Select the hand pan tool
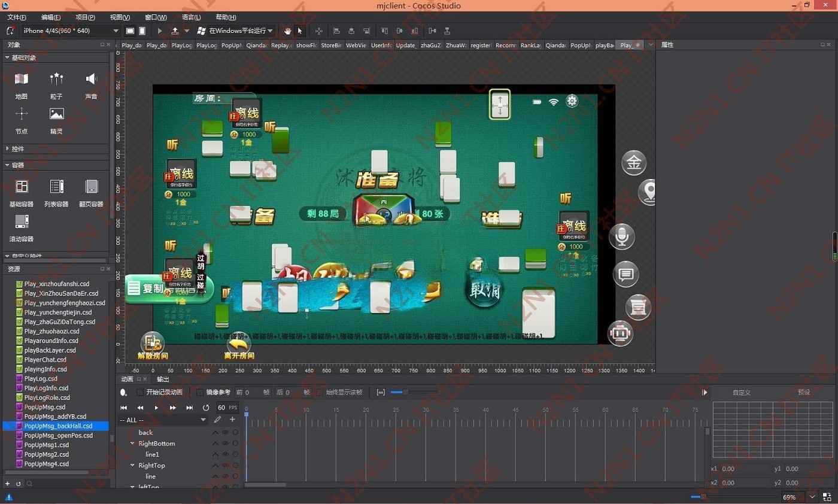Screen dimensions: 838x504 coord(288,31)
